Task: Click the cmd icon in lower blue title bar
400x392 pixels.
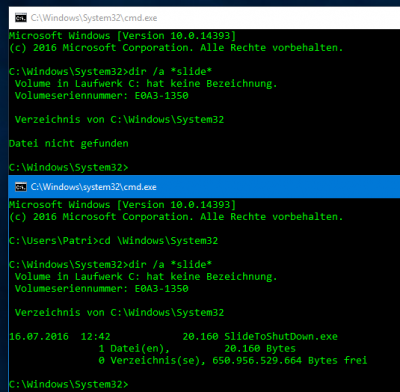Action: pos(21,187)
